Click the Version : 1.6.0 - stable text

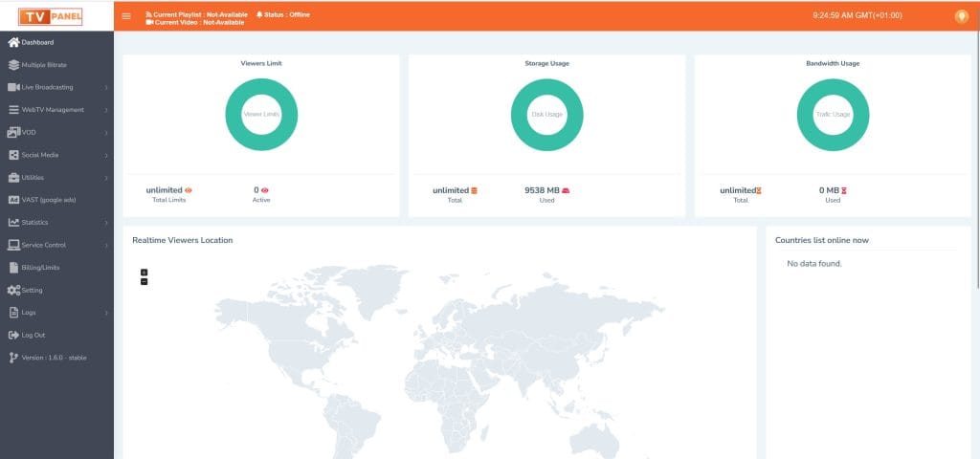[54, 358]
